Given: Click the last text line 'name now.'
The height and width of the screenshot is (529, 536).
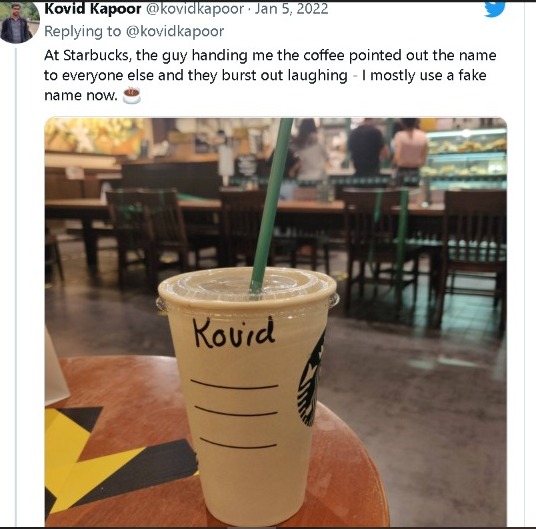Looking at the screenshot, I should (x=81, y=95).
